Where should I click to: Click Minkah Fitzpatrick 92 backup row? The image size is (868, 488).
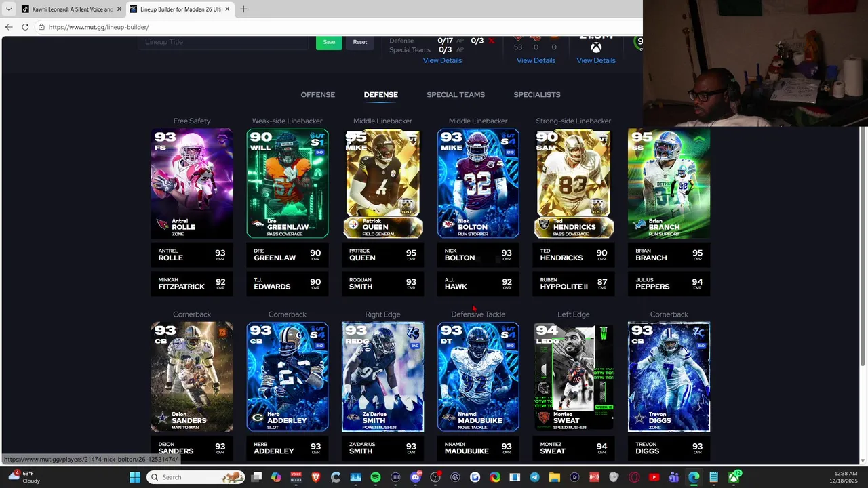pos(192,283)
